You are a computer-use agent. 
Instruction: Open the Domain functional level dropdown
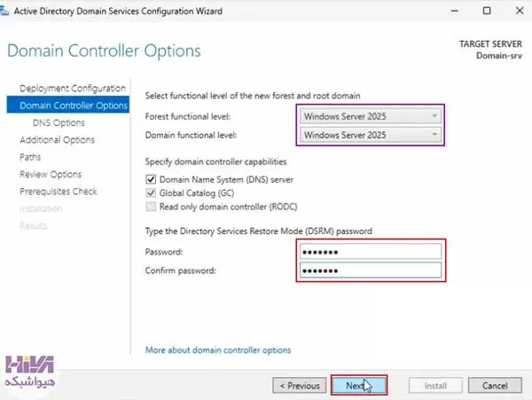pyautogui.click(x=371, y=135)
